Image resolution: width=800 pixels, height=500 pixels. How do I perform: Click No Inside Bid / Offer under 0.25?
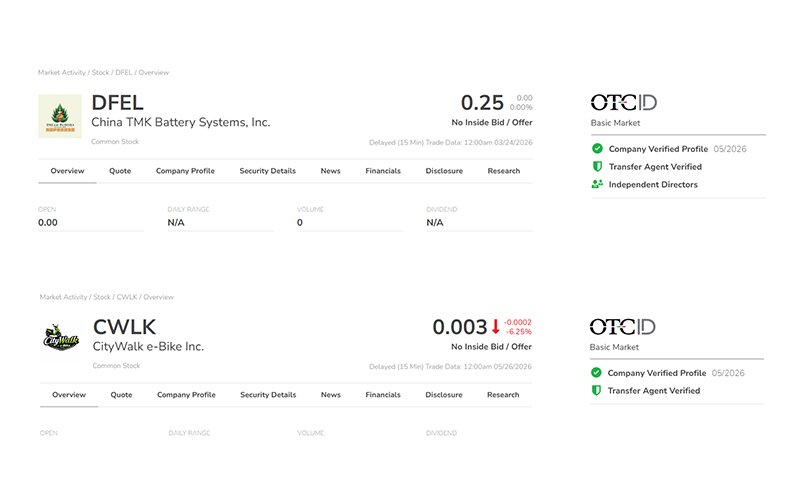click(x=492, y=122)
